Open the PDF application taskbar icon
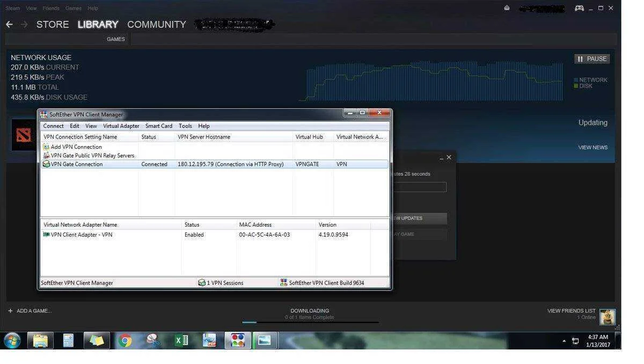644x364 pixels. tap(209, 340)
